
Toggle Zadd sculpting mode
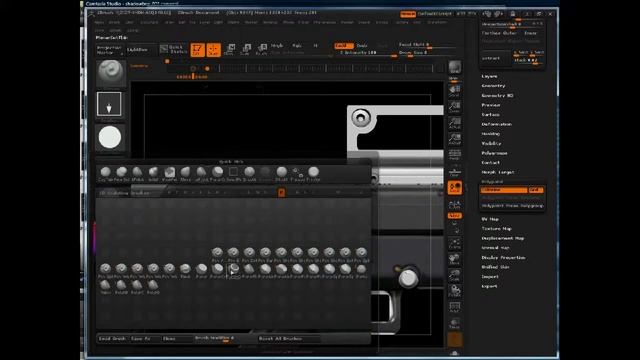pos(344,46)
